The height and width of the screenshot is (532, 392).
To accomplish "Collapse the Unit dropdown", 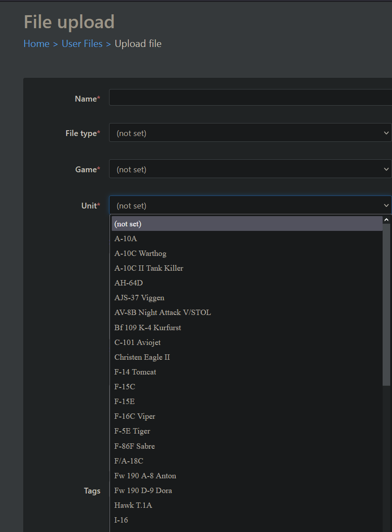I will (250, 205).
